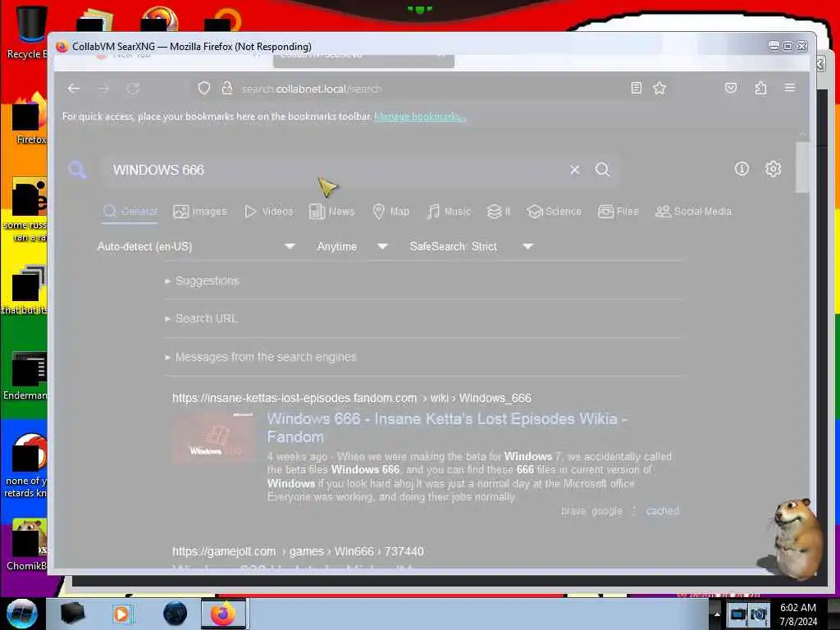The width and height of the screenshot is (840, 630).
Task: Open the language Auto-detect (en-US) dropdown
Action: click(x=196, y=246)
